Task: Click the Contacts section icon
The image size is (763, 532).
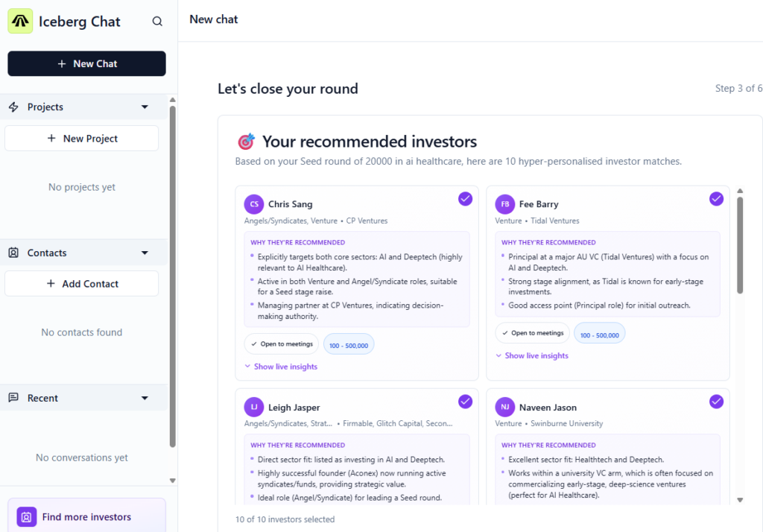Action: (x=13, y=253)
